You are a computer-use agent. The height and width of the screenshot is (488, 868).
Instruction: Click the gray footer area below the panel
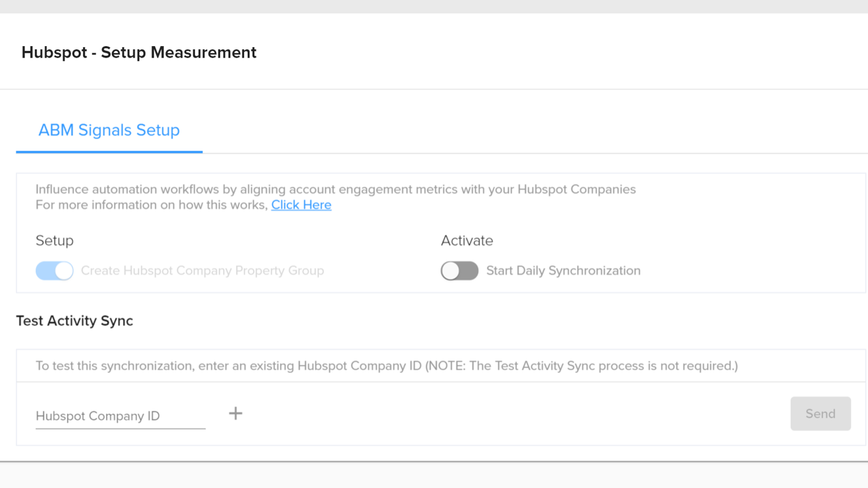point(434,476)
